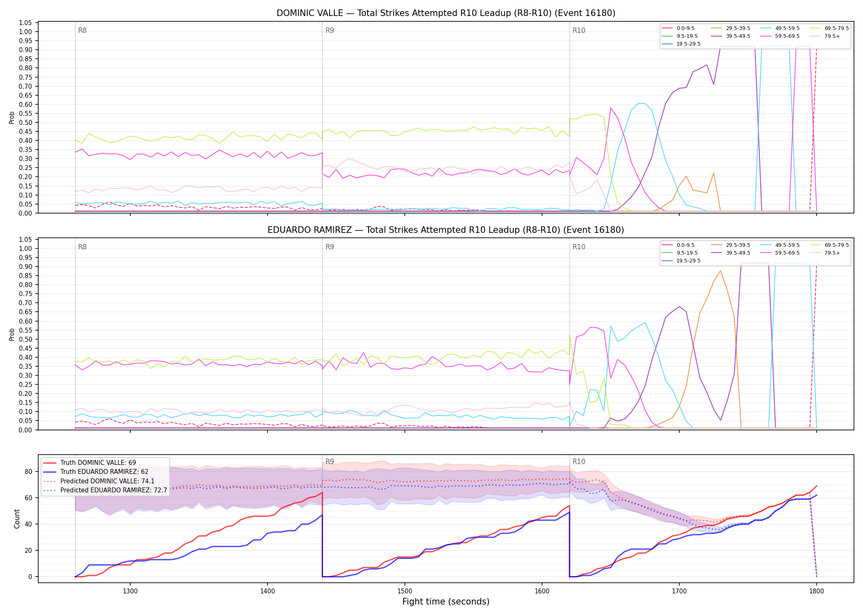Click the Count y-axis label
863x616 pixels.
pos(17,519)
